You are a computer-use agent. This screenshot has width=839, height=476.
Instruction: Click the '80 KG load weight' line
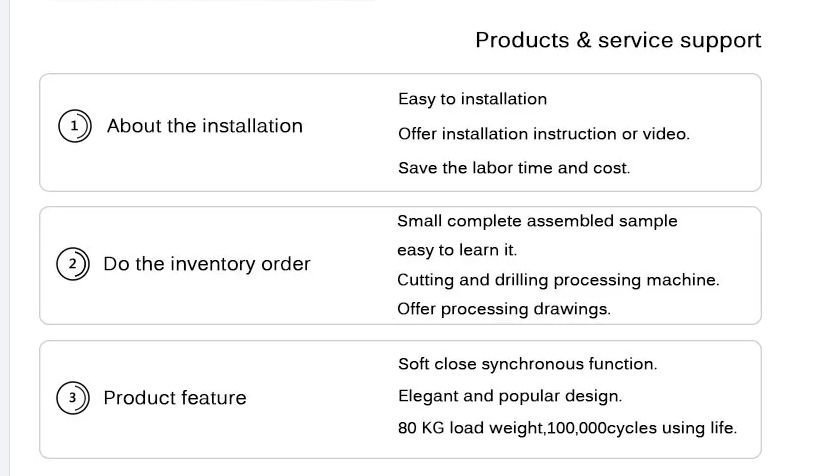click(567, 428)
